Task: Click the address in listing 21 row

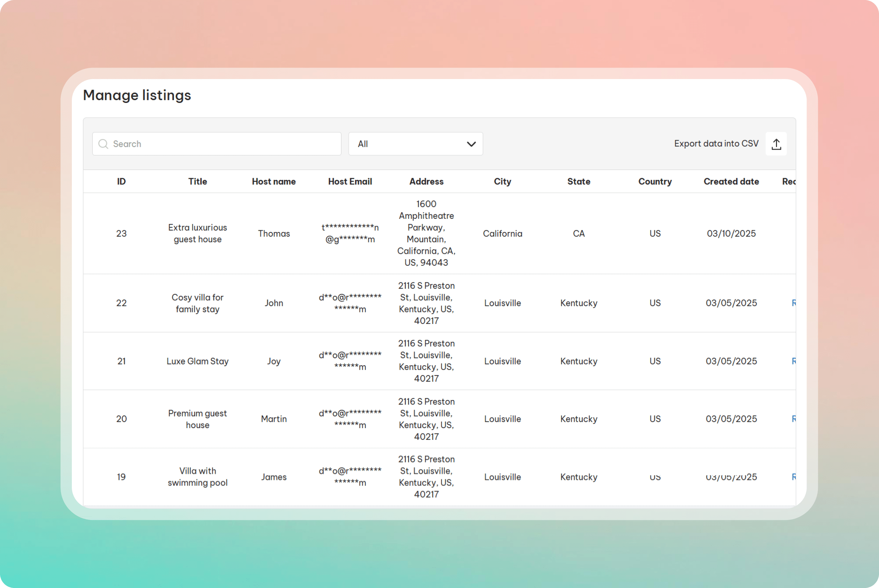Action: click(426, 361)
